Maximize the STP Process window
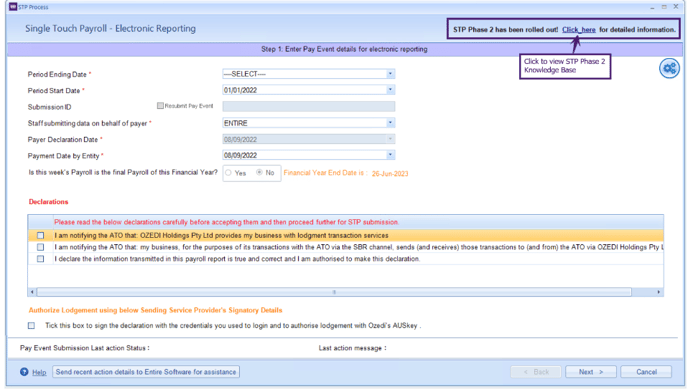This screenshot has height=389, width=688. click(664, 7)
